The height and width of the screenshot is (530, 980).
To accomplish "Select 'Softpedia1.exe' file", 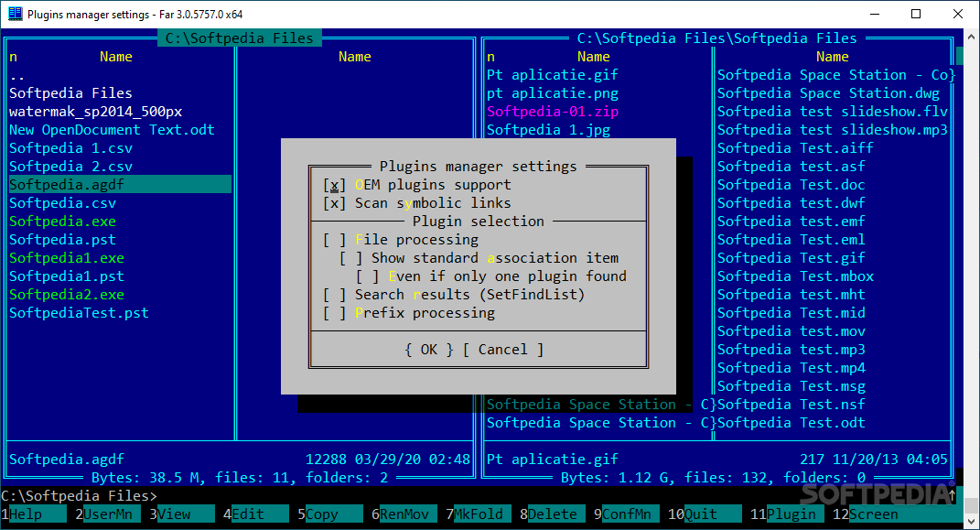I will [x=66, y=258].
